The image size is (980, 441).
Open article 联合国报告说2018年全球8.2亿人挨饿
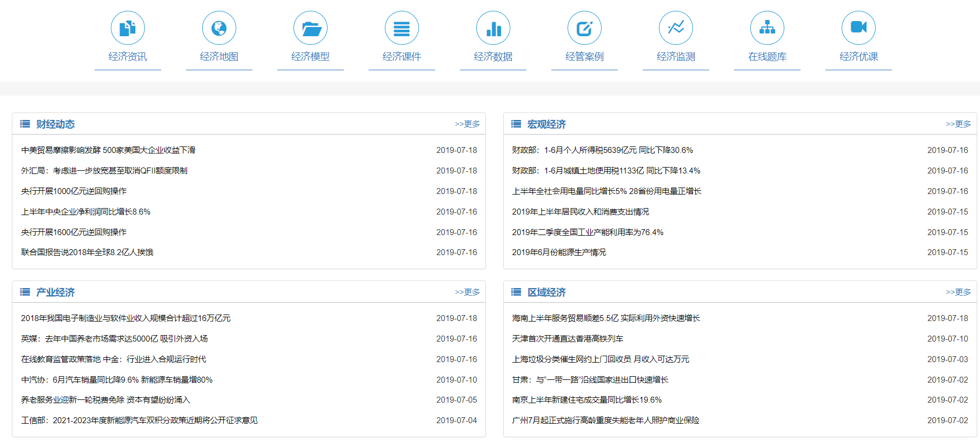coord(87,252)
